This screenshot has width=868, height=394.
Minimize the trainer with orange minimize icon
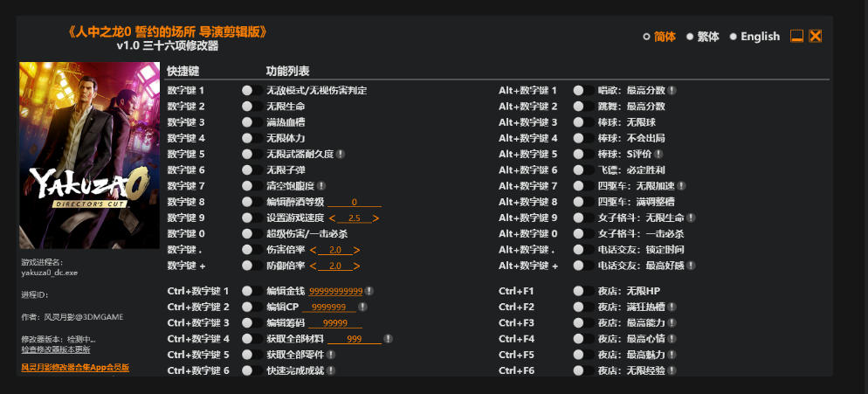(x=796, y=36)
